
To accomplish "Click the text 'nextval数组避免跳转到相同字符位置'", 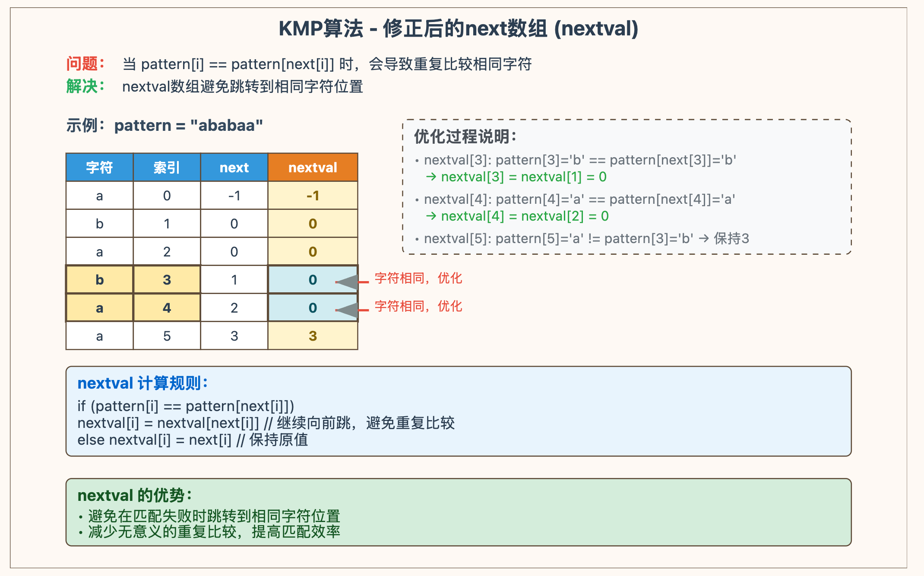I will point(243,86).
